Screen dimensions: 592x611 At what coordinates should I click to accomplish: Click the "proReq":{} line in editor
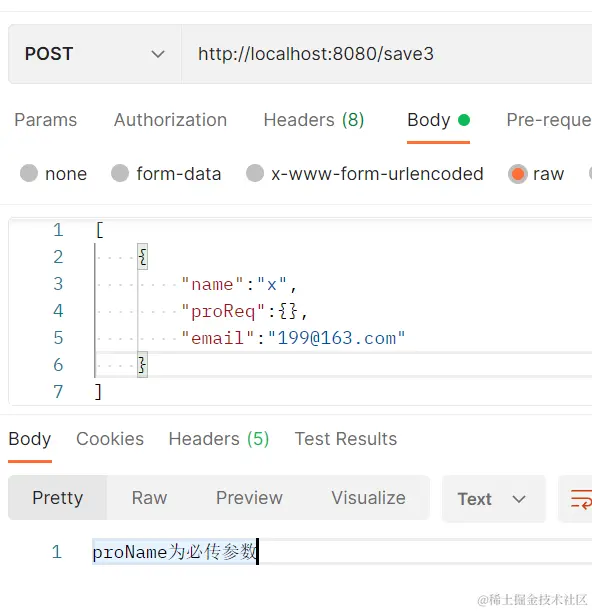pos(244,311)
